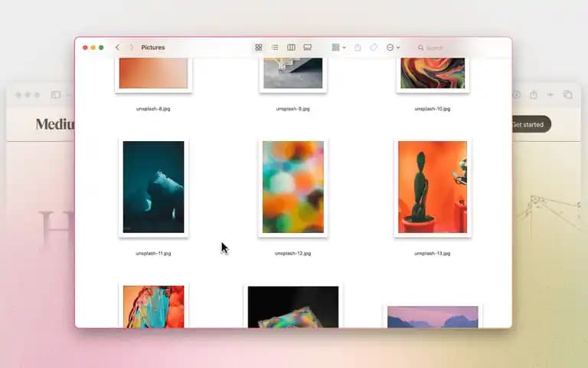Click the unsplash-13.jpg file name
This screenshot has width=588, height=368.
(x=433, y=253)
